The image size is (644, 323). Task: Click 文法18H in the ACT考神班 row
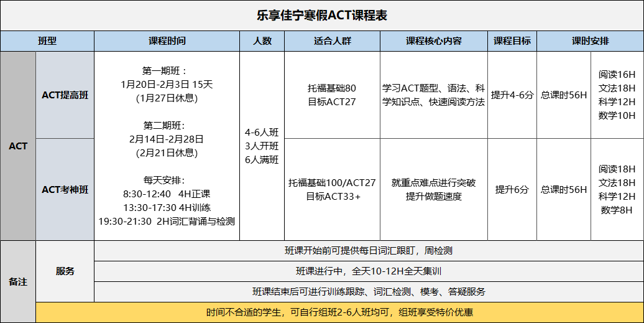pos(617,182)
